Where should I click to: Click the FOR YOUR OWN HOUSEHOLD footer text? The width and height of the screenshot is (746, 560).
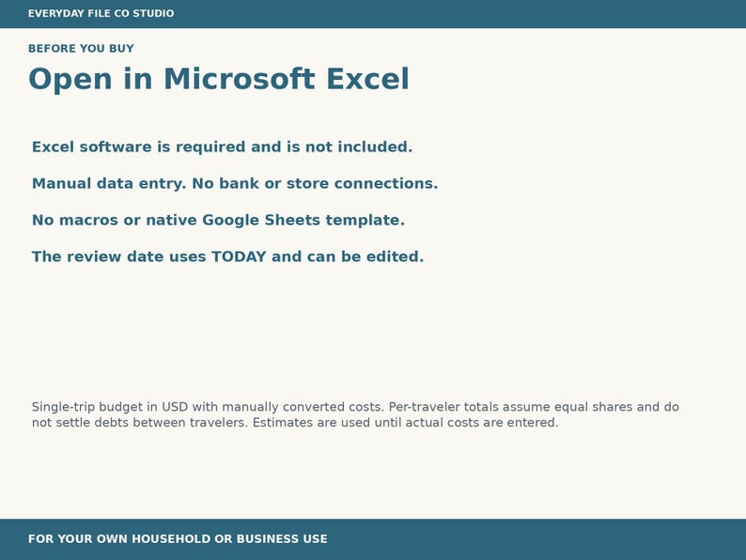pyautogui.click(x=178, y=539)
